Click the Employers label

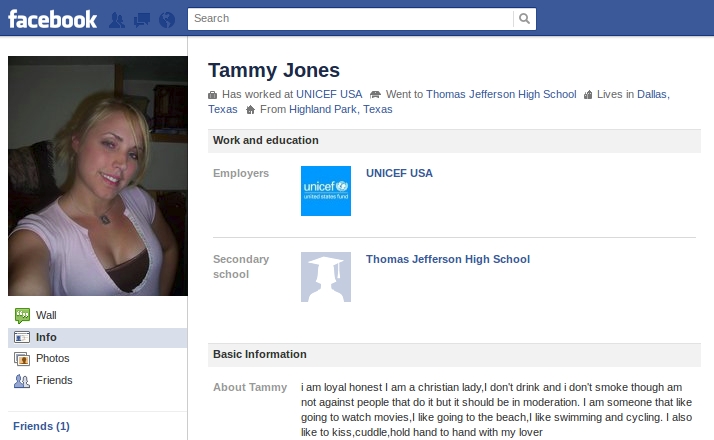[241, 174]
